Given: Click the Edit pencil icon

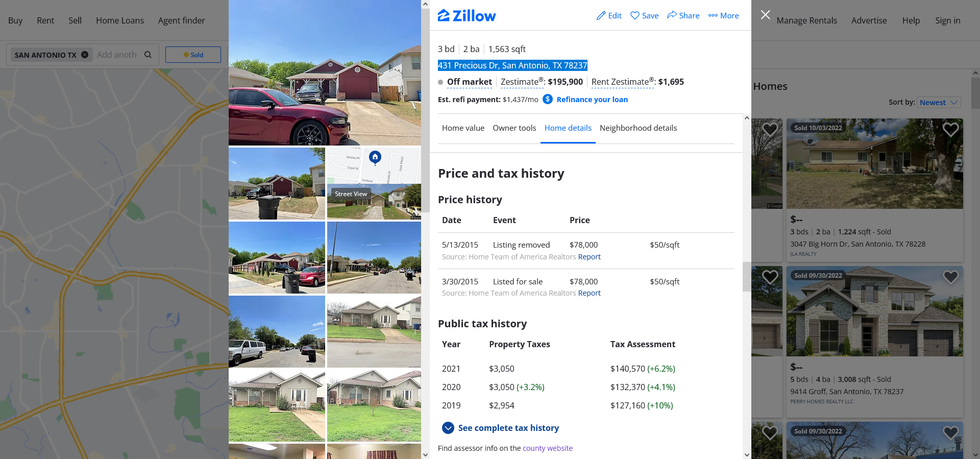Looking at the screenshot, I should [601, 16].
